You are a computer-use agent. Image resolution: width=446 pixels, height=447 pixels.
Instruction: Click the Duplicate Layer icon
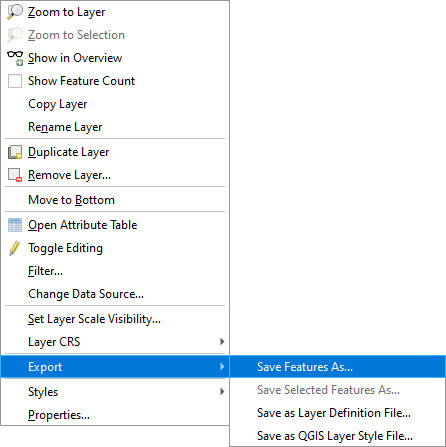pos(15,152)
